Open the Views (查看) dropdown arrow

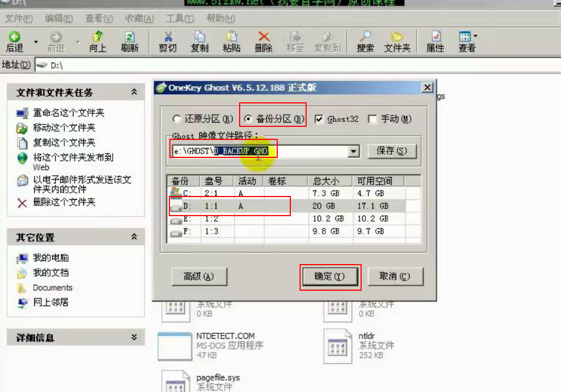[x=475, y=36]
